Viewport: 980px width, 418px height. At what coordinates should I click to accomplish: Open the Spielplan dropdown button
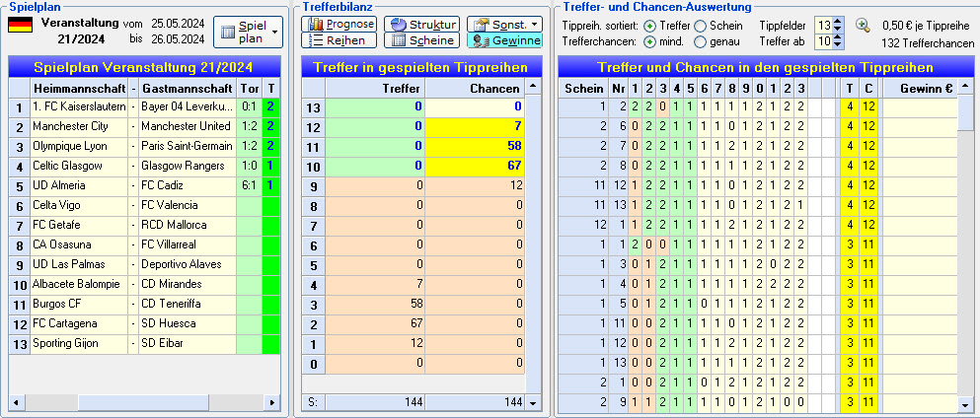point(248,32)
